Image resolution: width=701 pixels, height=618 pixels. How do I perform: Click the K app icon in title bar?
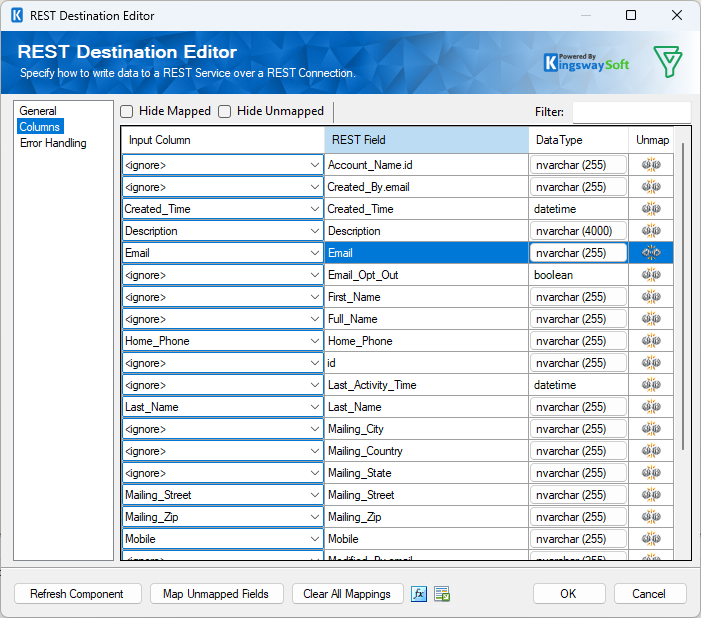click(17, 15)
